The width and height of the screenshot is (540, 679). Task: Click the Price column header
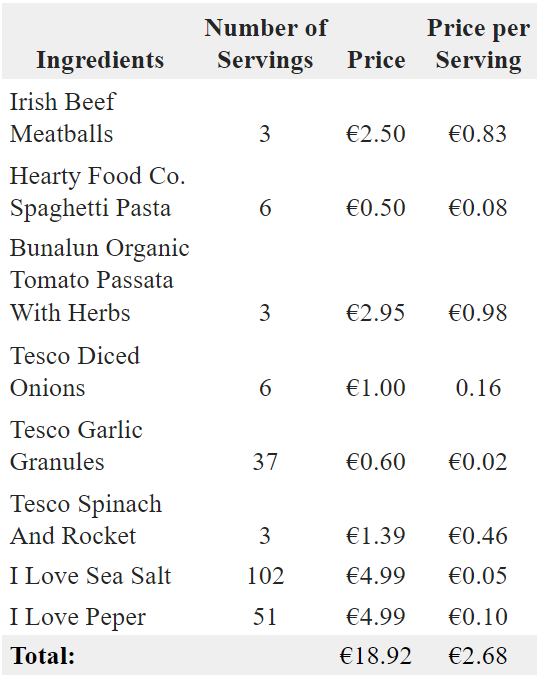click(x=376, y=60)
